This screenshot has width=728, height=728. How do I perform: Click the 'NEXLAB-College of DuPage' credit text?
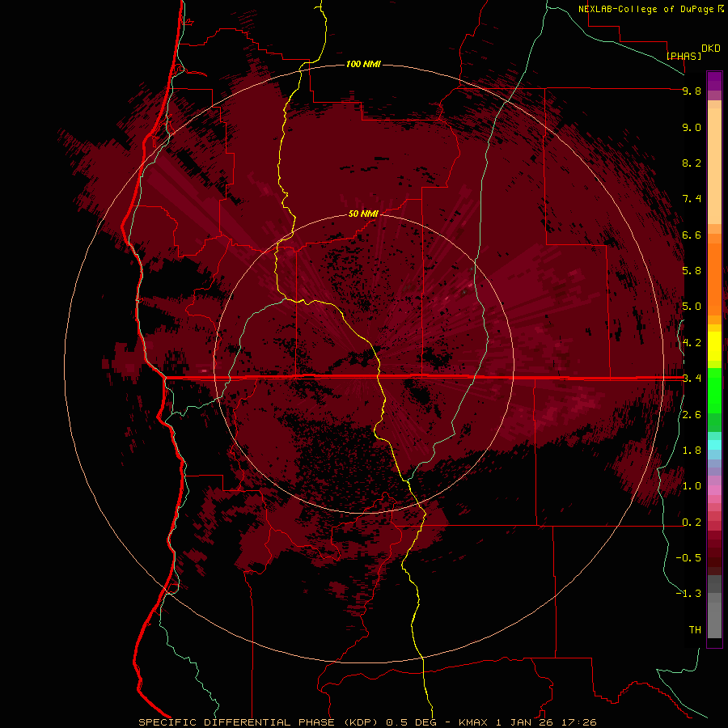(648, 9)
